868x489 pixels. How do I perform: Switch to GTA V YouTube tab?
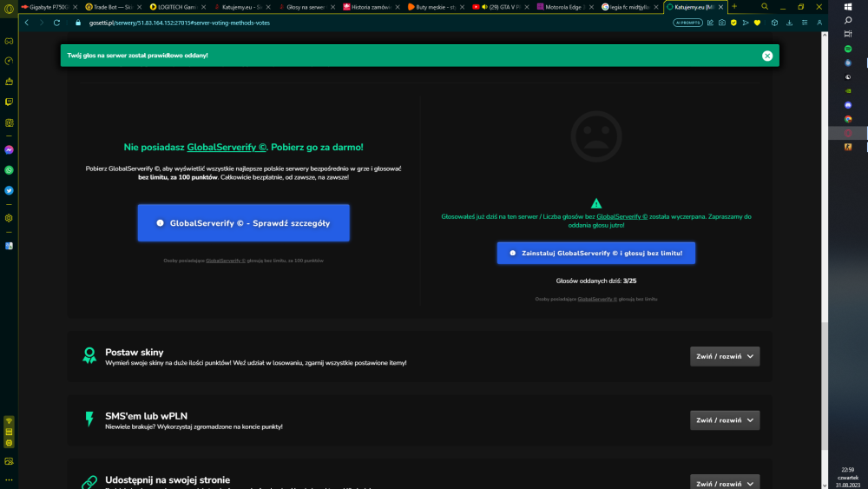(500, 7)
